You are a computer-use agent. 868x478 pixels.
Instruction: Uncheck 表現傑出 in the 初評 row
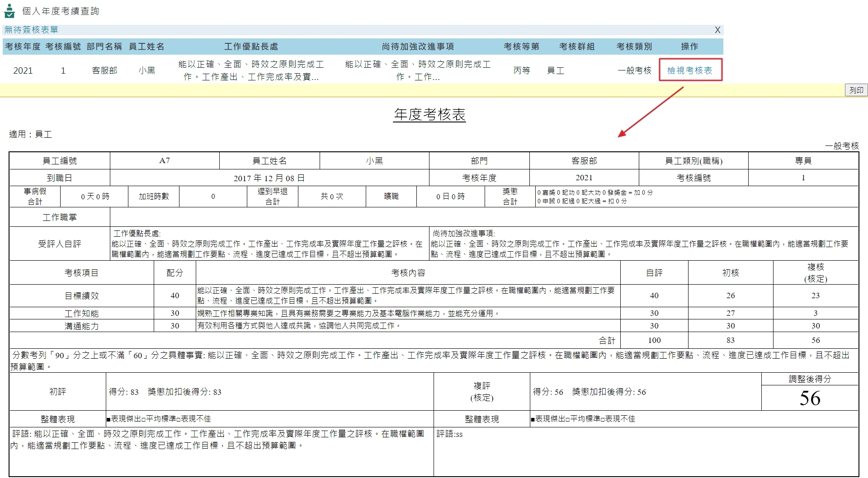click(x=108, y=419)
